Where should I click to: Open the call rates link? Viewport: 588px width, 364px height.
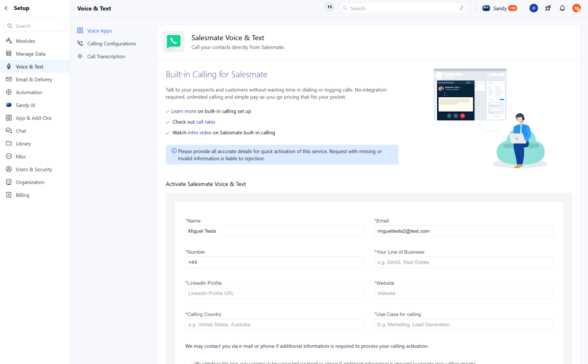pos(205,122)
